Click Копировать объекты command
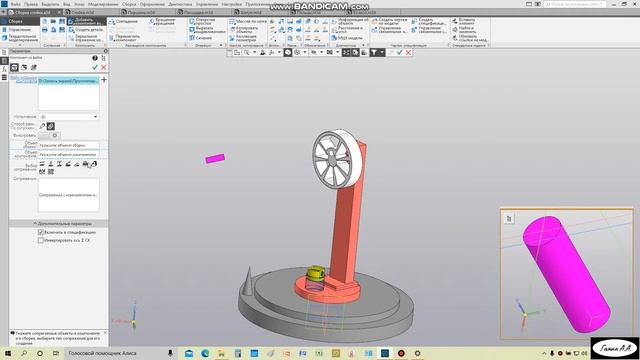Viewport: 640px width, 360px height. [x=244, y=30]
